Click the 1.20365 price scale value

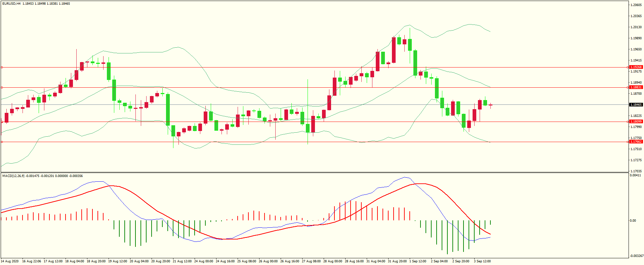click(636, 16)
